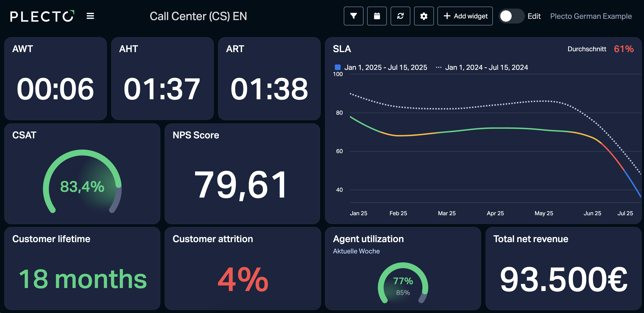Viewport: 644px width, 313px height.
Task: Select the Total net revenue widget
Action: 564,269
